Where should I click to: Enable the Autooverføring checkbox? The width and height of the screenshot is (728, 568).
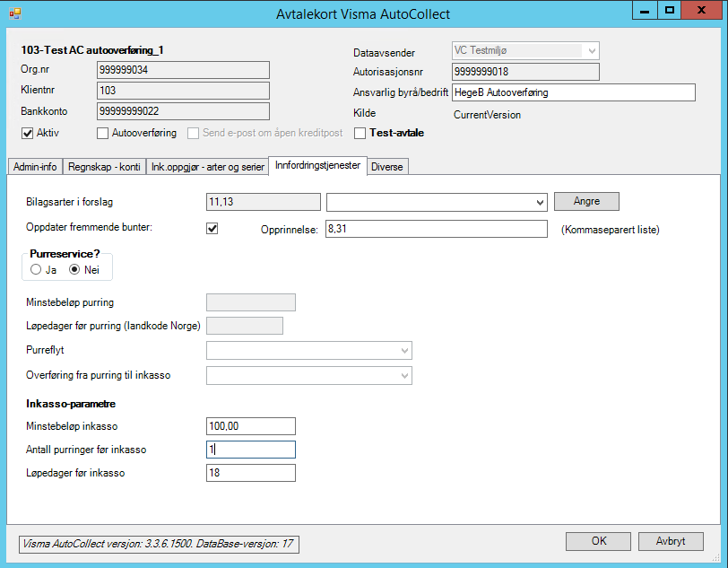coord(102,134)
